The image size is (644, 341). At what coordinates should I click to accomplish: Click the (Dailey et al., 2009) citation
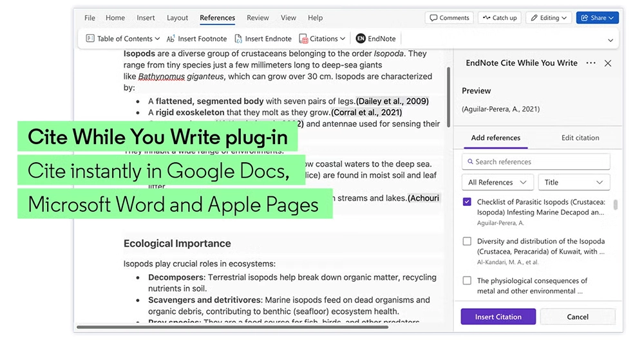pos(392,102)
